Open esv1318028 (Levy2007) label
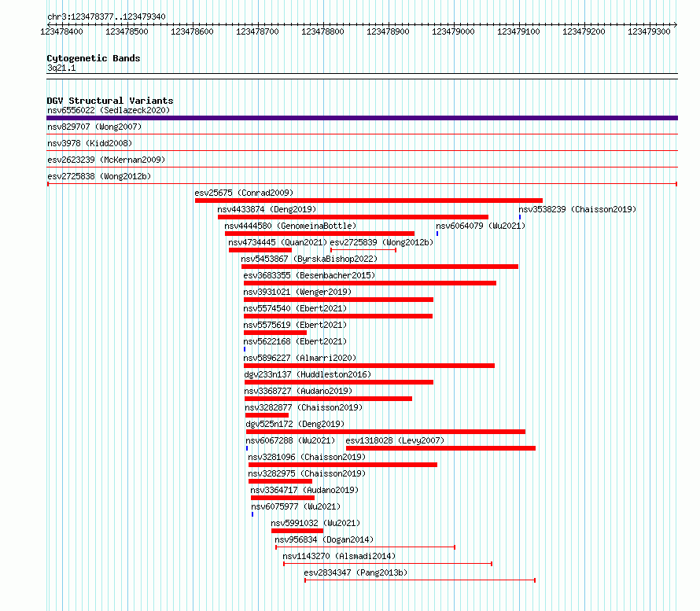The height and width of the screenshot is (611, 700). (x=395, y=440)
